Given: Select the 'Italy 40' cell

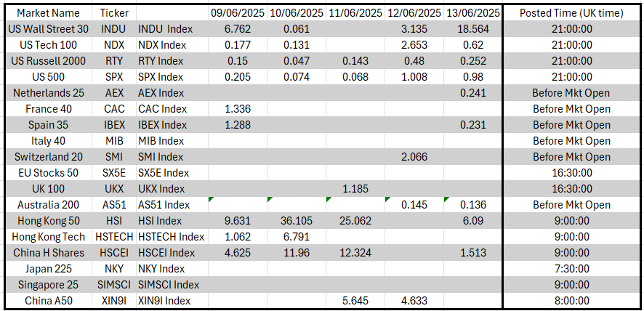Looking at the screenshot, I should point(48,141).
